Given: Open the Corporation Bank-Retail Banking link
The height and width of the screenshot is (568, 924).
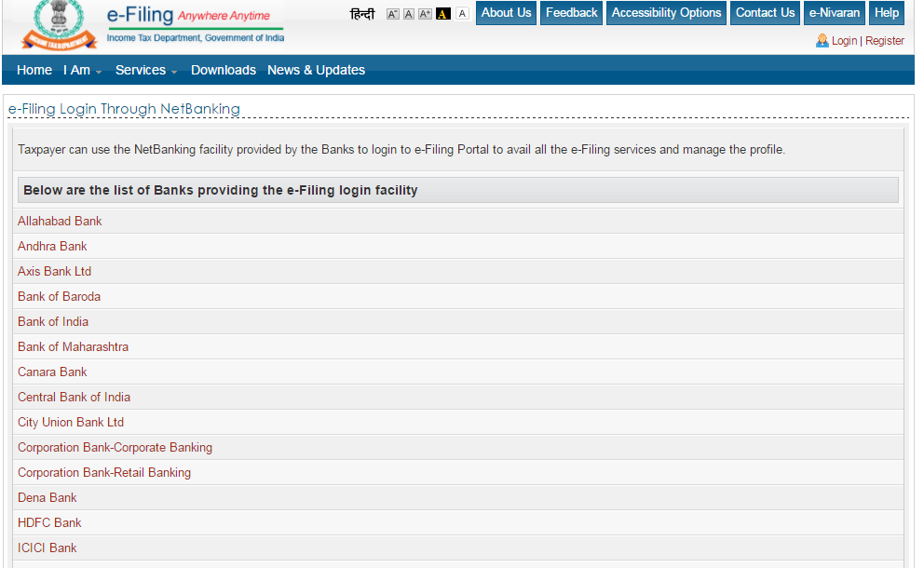Looking at the screenshot, I should click(104, 472).
